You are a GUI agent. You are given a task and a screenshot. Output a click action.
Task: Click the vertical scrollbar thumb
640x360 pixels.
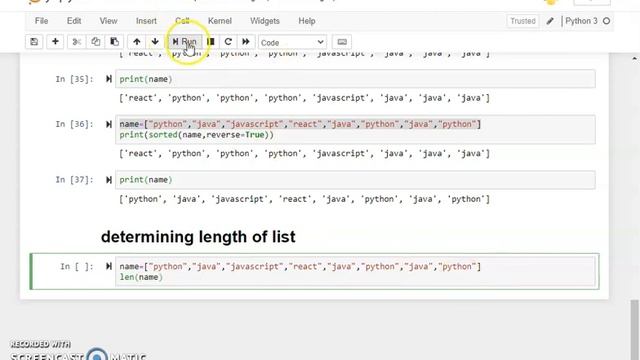(634, 329)
